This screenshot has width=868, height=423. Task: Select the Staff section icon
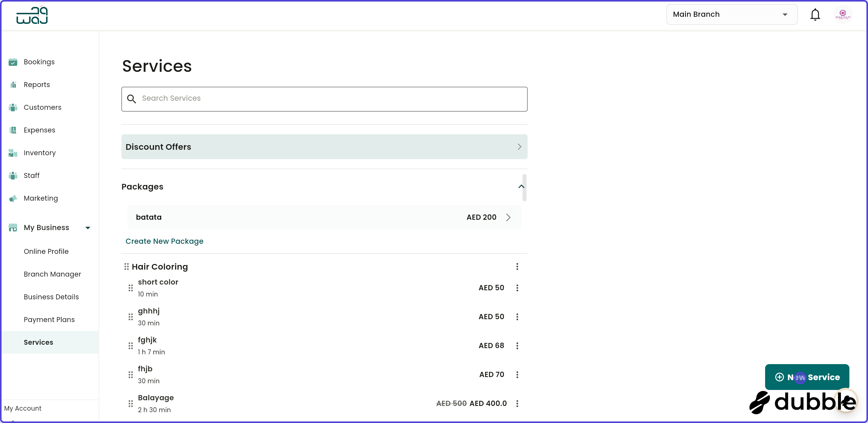[13, 175]
